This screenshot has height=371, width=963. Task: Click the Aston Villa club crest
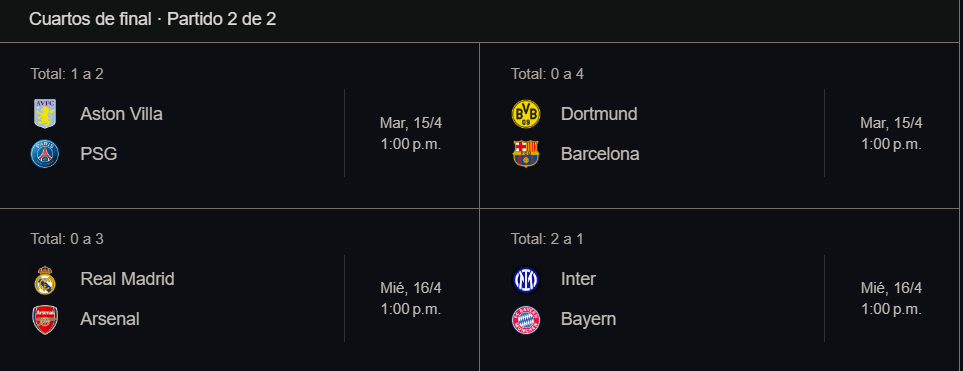click(x=45, y=114)
